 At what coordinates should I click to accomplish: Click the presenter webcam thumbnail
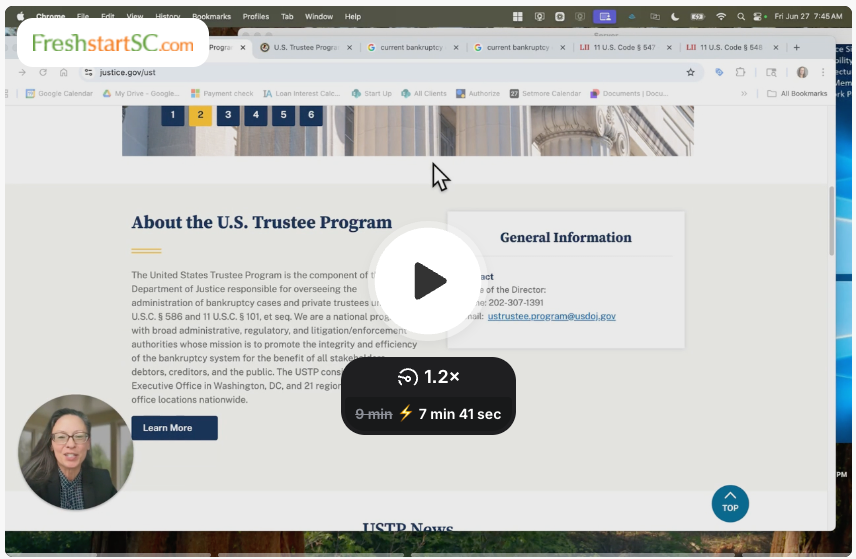[x=75, y=452]
